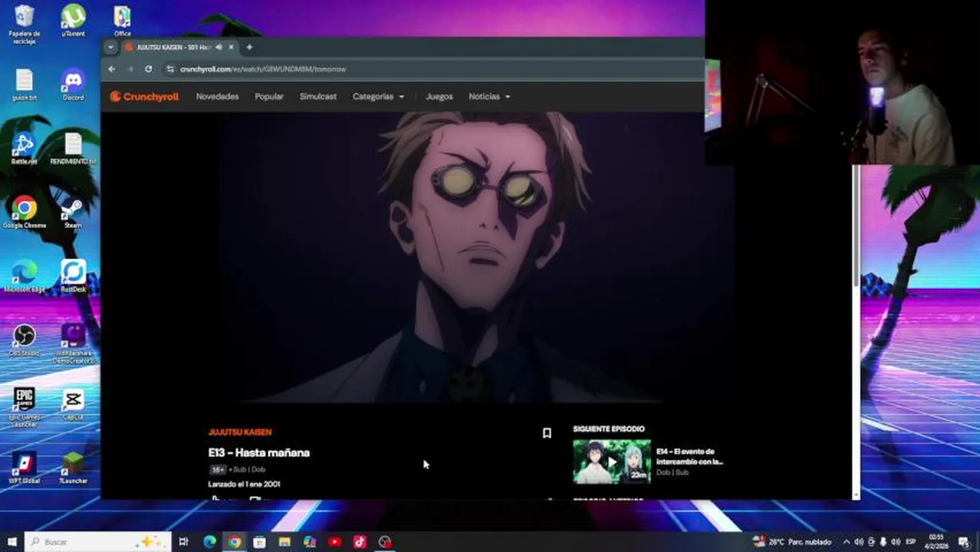Viewport: 980px width, 552px height.
Task: Bookmark episode to watchlist icon
Action: coord(547,433)
